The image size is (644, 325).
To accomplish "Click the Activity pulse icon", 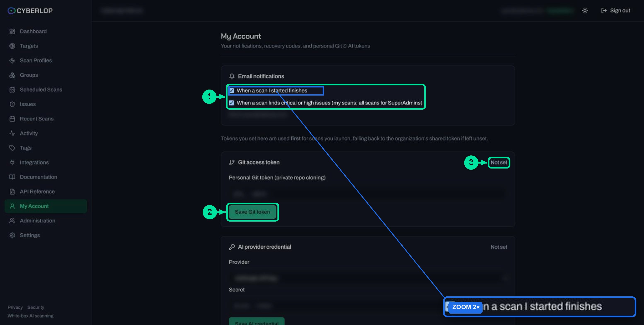I will 12,133.
